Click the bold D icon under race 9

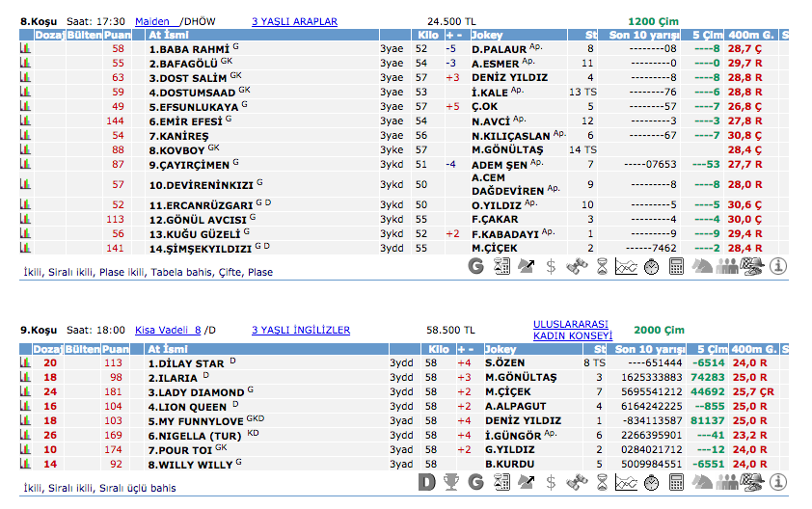point(427,481)
